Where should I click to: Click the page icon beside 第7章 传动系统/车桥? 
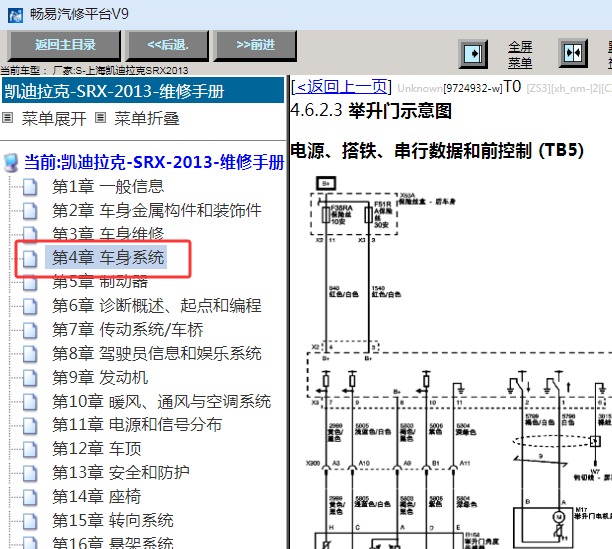[x=30, y=330]
